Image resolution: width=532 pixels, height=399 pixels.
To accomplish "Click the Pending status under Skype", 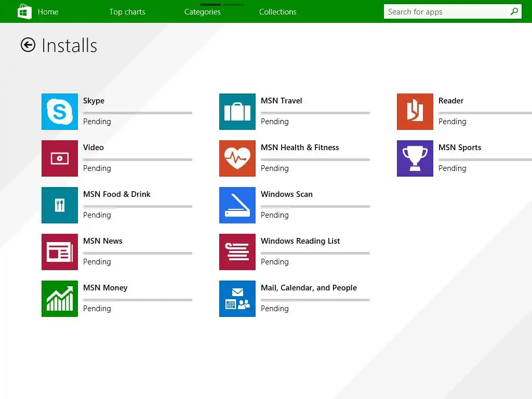I will [97, 122].
